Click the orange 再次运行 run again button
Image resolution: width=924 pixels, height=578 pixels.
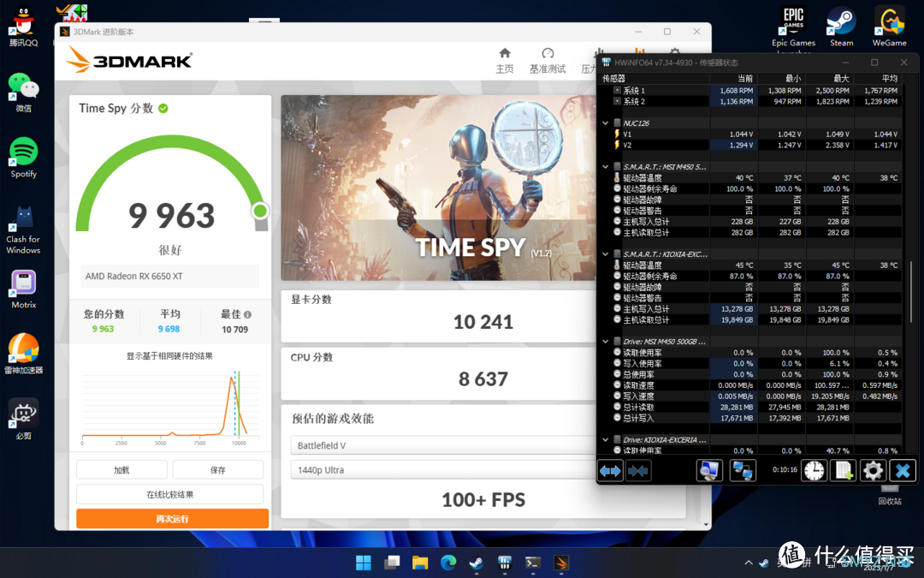pyautogui.click(x=172, y=518)
